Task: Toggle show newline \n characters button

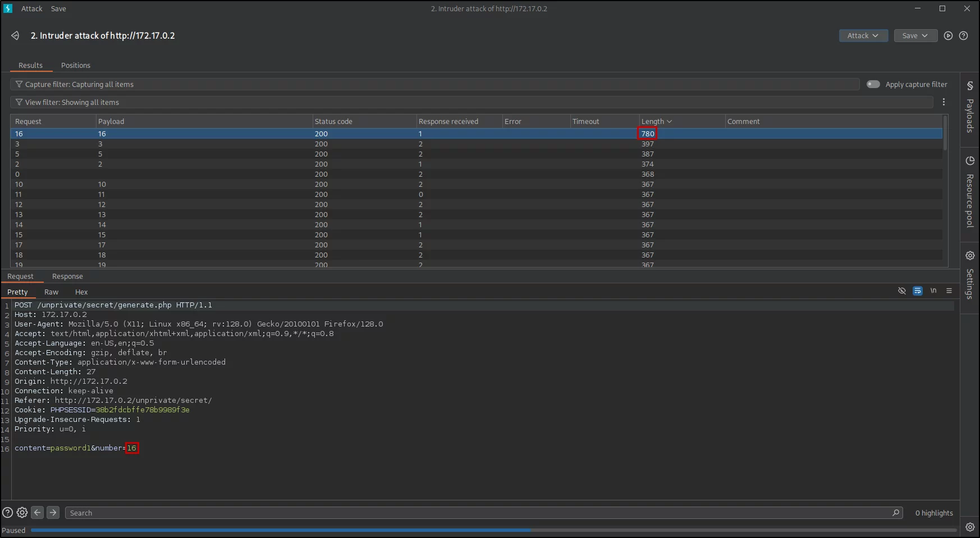Action: point(933,291)
